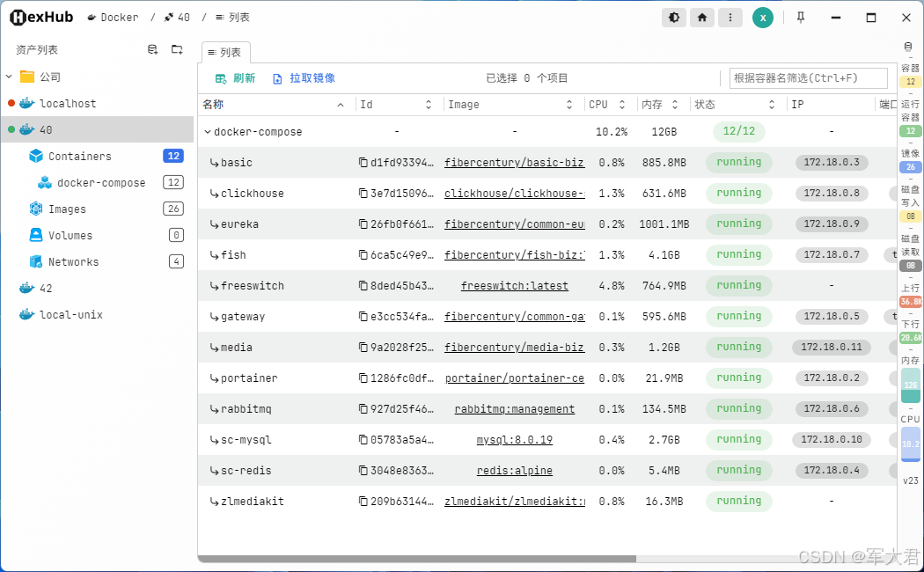Copy the Id of the portainer container
The image size is (924, 572).
pyautogui.click(x=363, y=378)
